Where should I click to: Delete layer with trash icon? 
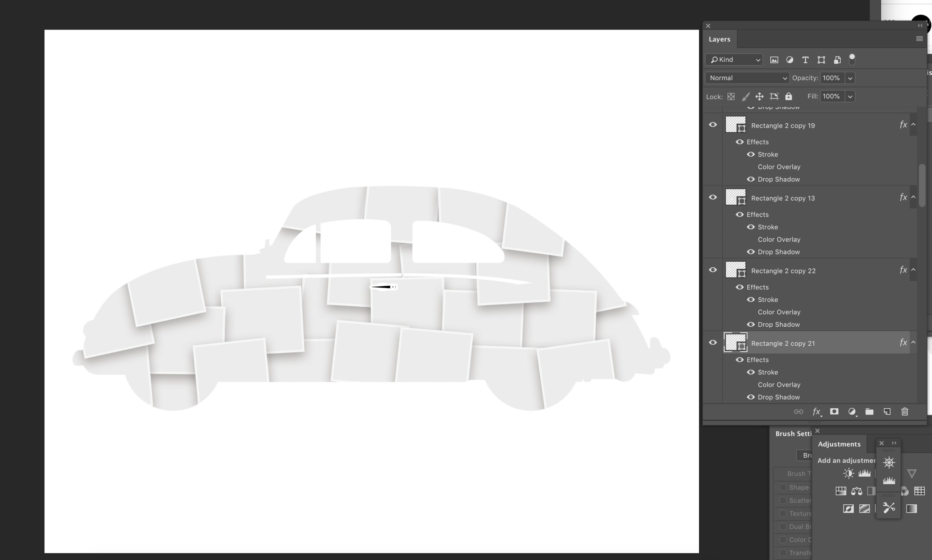point(905,411)
